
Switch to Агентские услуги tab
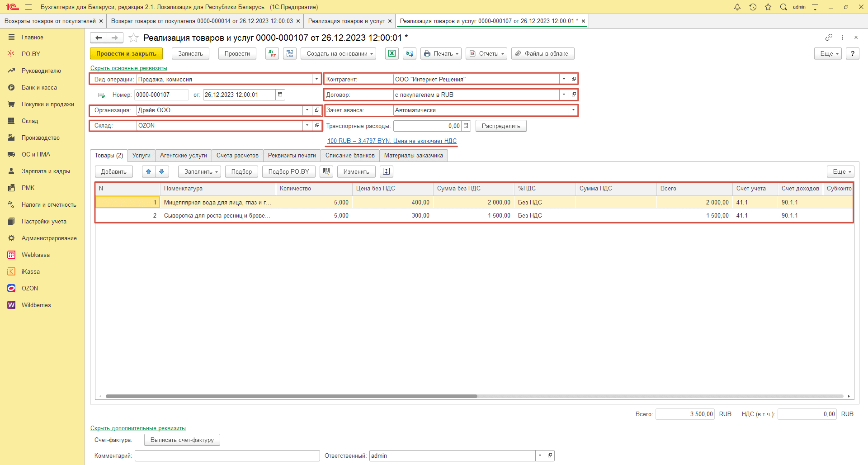click(184, 155)
